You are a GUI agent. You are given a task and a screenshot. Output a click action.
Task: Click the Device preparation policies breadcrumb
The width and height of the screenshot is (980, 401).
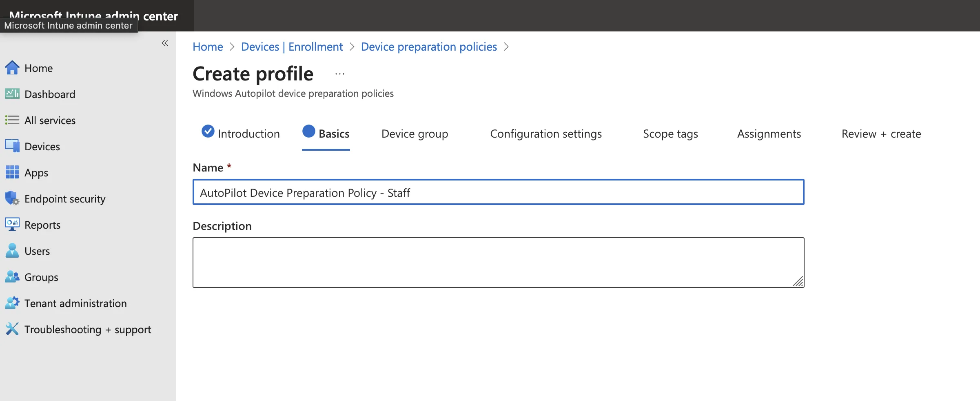pos(429,47)
